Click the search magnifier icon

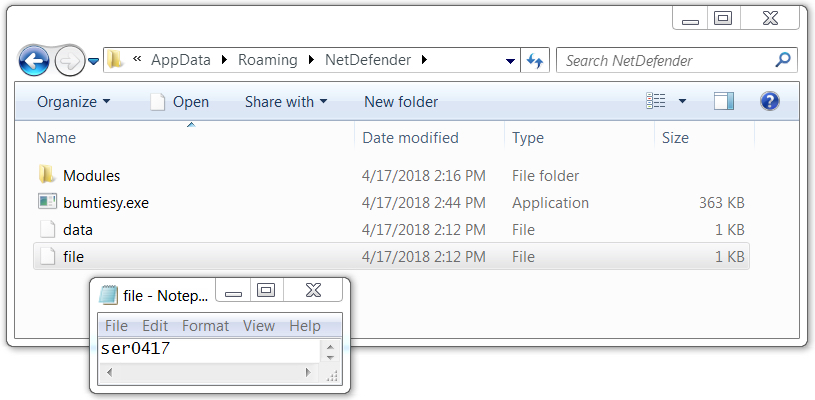pyautogui.click(x=783, y=60)
